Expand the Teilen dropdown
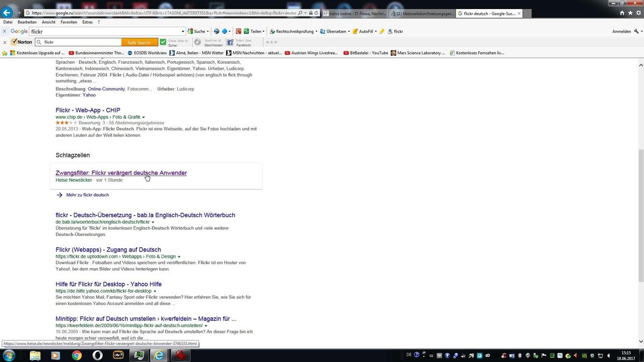Screen dimensions: 644x362 tap(265, 31)
